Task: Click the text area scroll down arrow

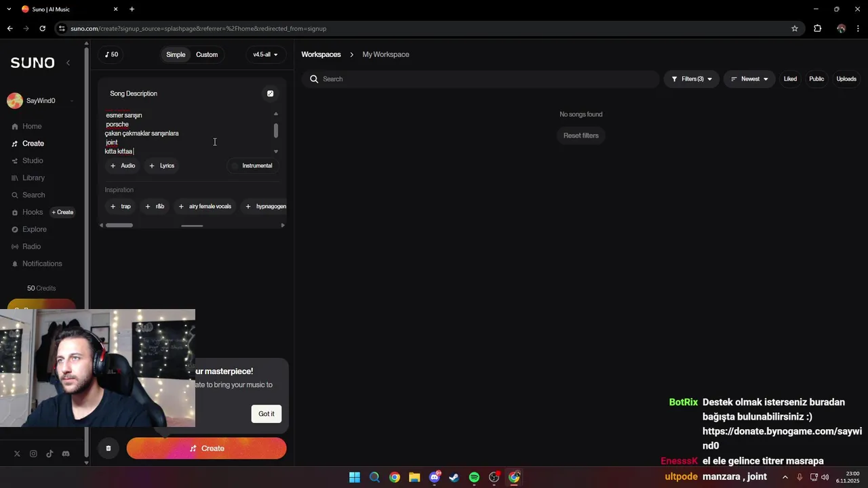Action: coord(276,152)
